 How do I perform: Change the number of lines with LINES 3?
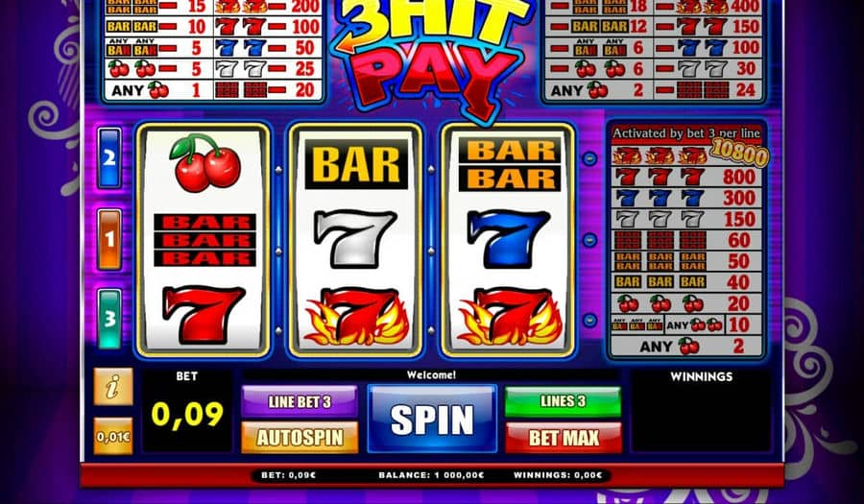click(563, 401)
